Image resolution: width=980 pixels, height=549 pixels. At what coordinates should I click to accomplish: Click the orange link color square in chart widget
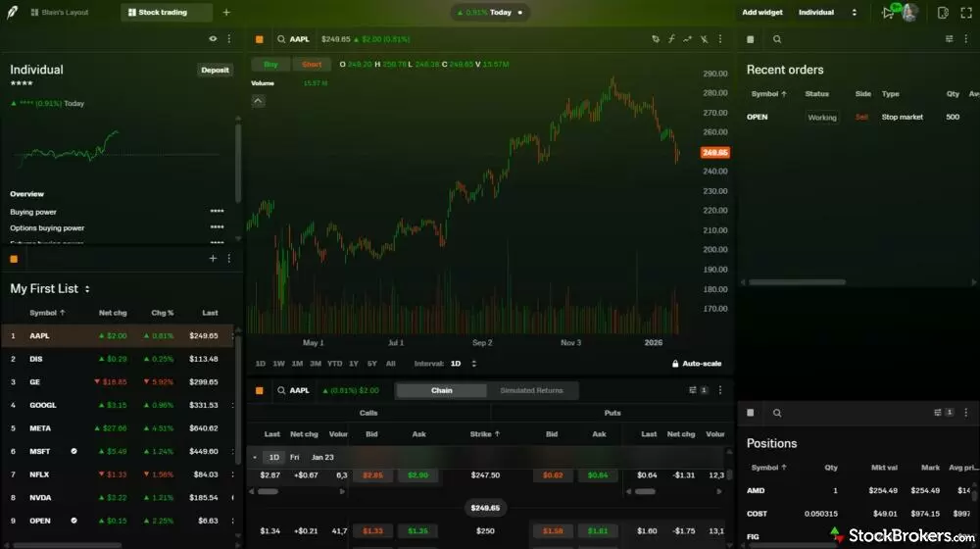coord(260,39)
